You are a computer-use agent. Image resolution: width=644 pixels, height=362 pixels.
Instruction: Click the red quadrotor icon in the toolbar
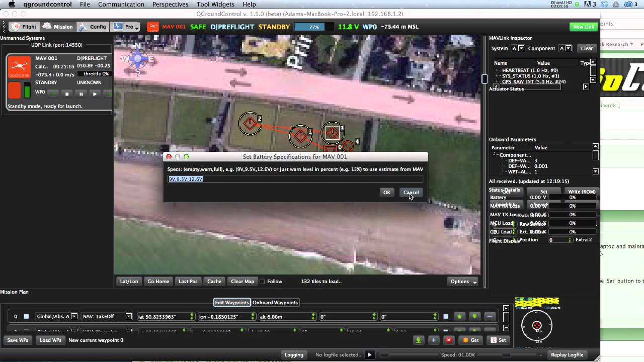tap(152, 27)
